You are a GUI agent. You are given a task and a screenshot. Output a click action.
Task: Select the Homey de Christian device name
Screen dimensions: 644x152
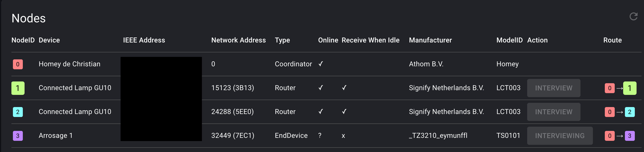coord(69,64)
